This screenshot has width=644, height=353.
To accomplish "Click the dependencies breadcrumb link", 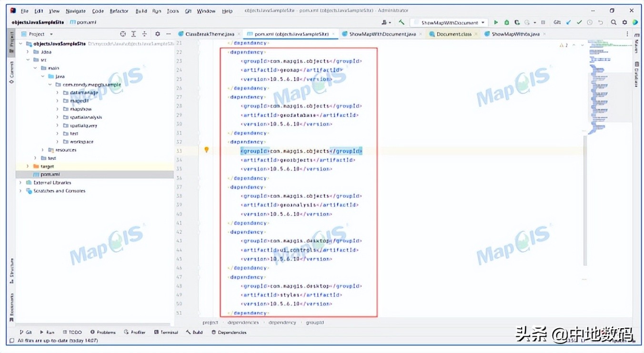I will pyautogui.click(x=243, y=323).
